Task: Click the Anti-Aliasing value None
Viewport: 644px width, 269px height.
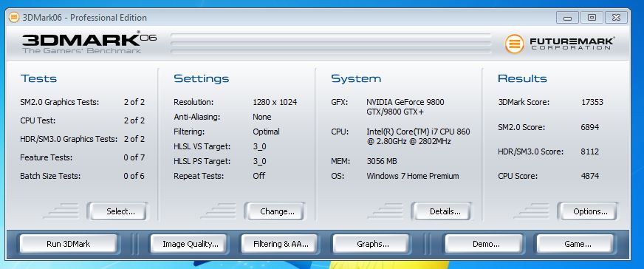Action: point(262,117)
